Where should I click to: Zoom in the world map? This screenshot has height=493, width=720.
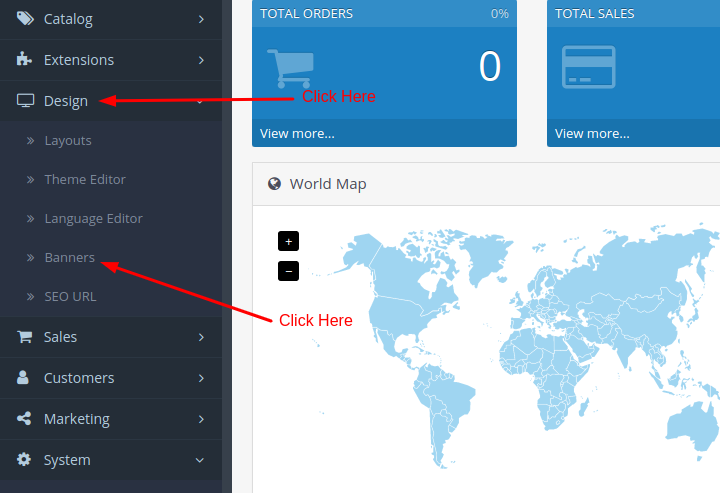[288, 241]
